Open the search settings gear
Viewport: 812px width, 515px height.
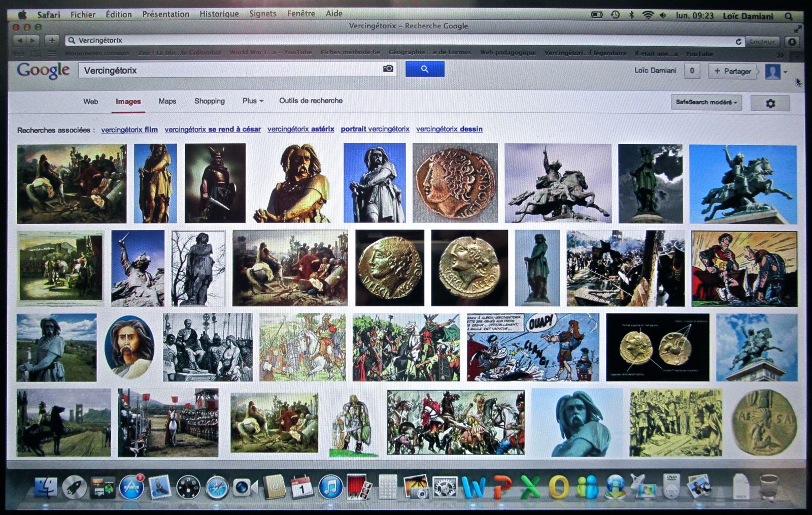coord(770,103)
